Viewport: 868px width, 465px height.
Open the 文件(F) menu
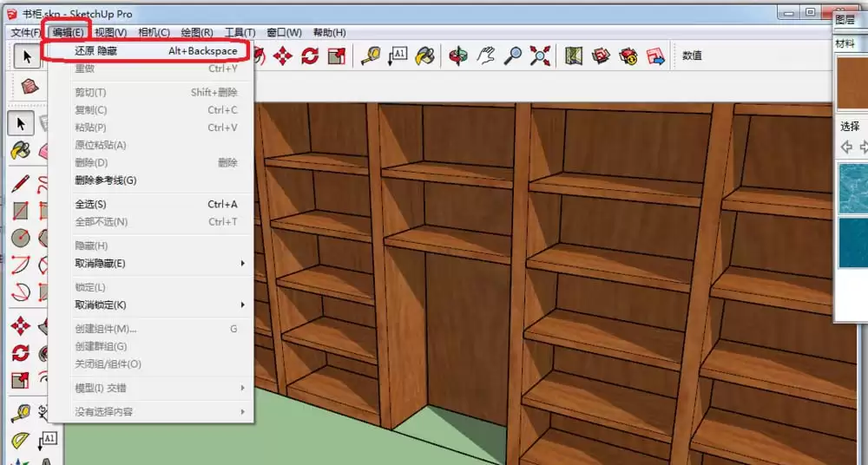pyautogui.click(x=25, y=33)
